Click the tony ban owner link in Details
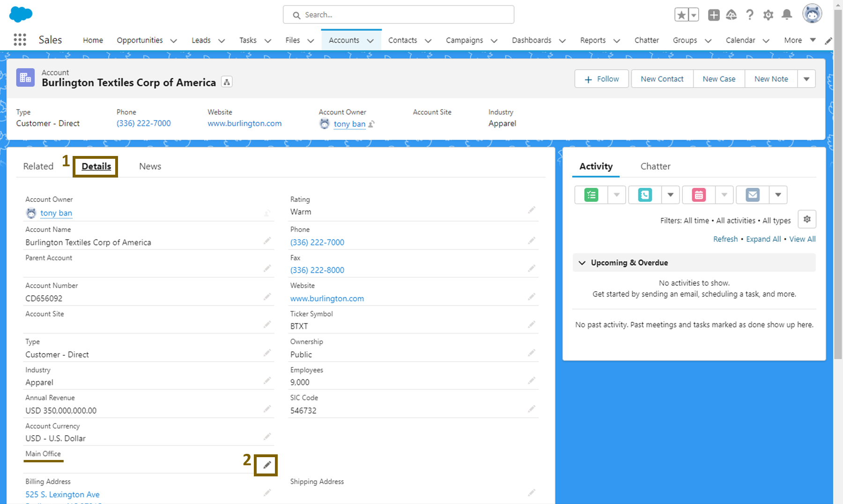Image resolution: width=843 pixels, height=504 pixels. click(x=56, y=213)
